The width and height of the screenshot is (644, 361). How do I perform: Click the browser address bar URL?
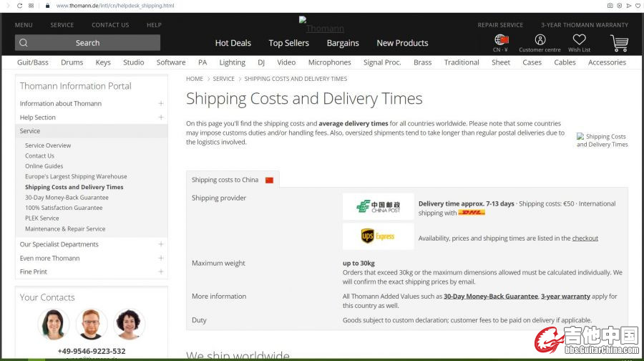coord(115,6)
